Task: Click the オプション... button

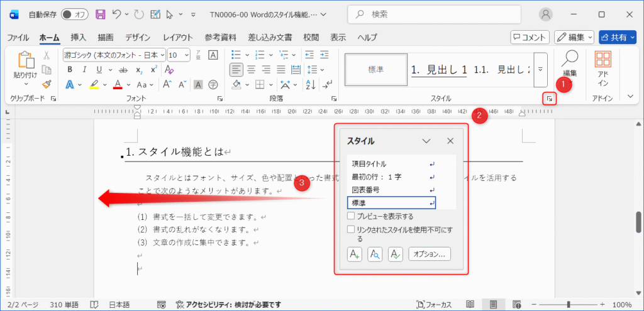Action: [430, 254]
